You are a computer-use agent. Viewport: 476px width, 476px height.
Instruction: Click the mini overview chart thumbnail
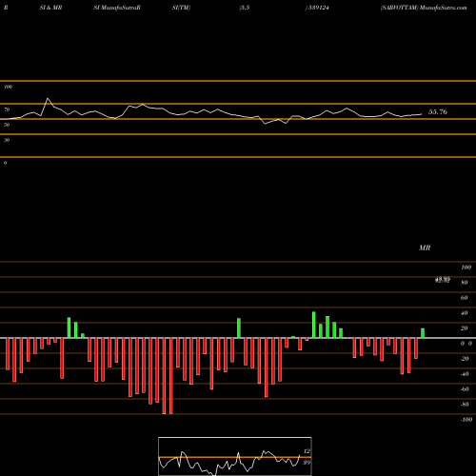click(x=235, y=456)
